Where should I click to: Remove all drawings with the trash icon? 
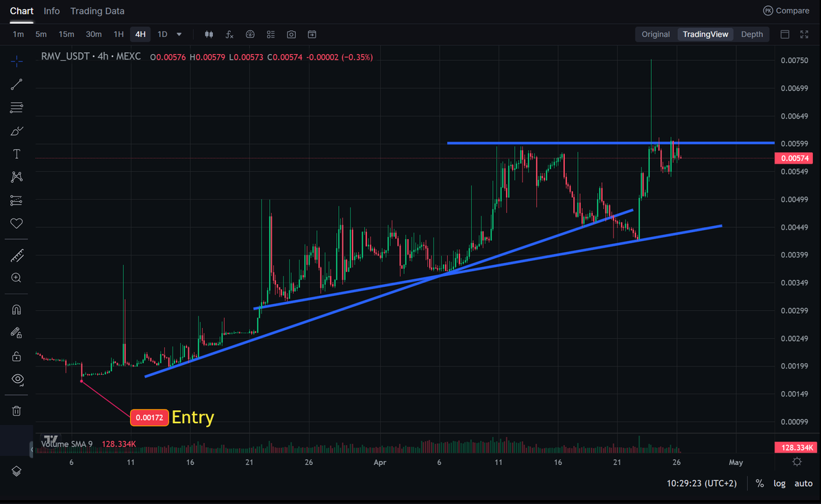click(x=16, y=410)
